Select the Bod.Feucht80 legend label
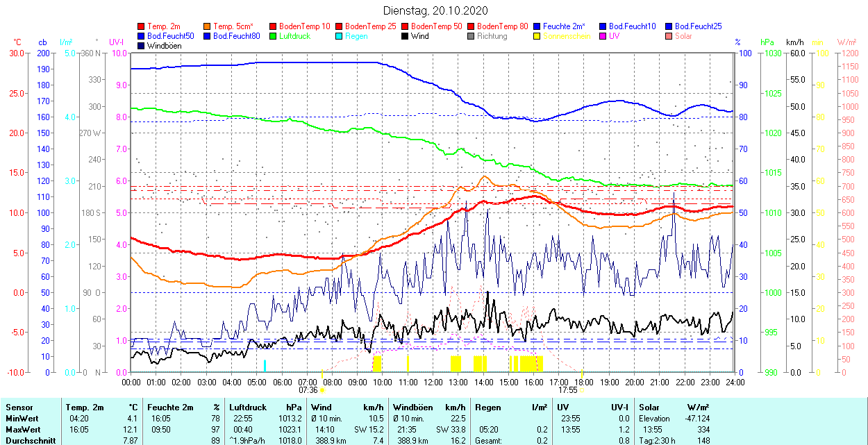868x445 pixels. tap(236, 36)
